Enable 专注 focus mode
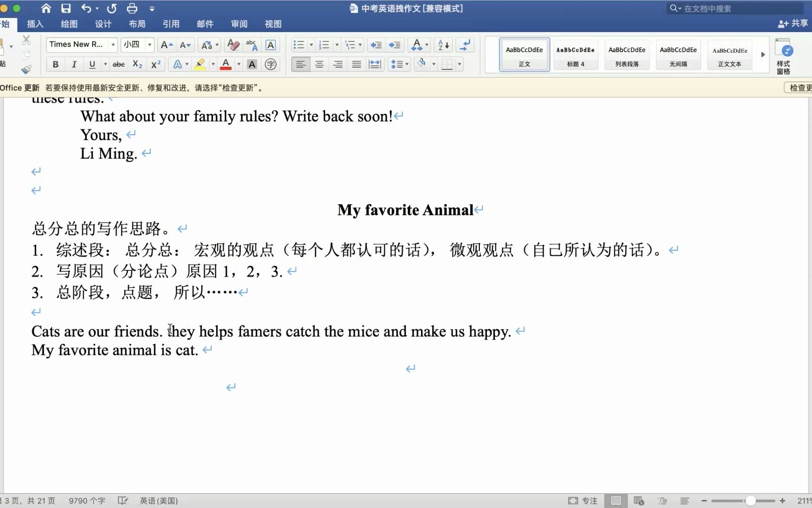 [x=583, y=500]
